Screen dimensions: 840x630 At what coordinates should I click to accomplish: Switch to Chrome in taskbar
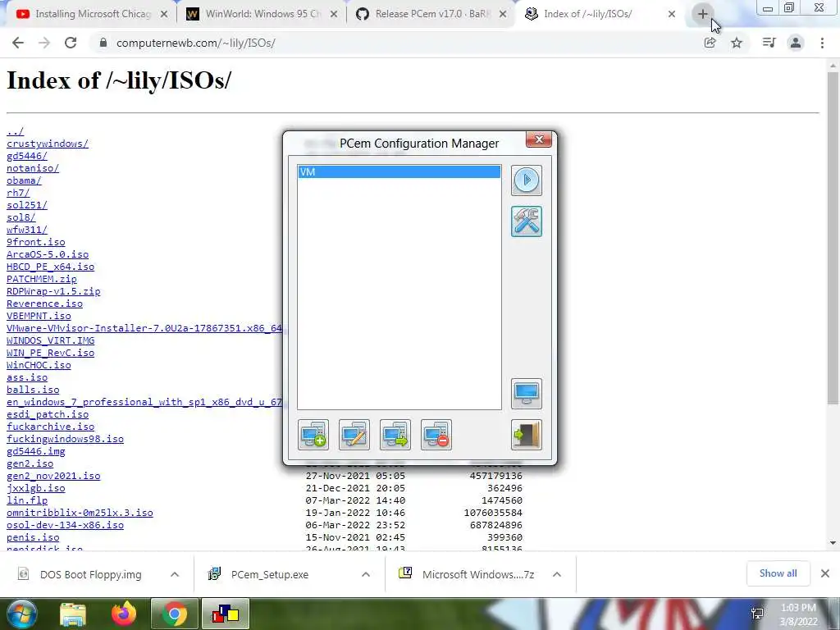tap(174, 615)
